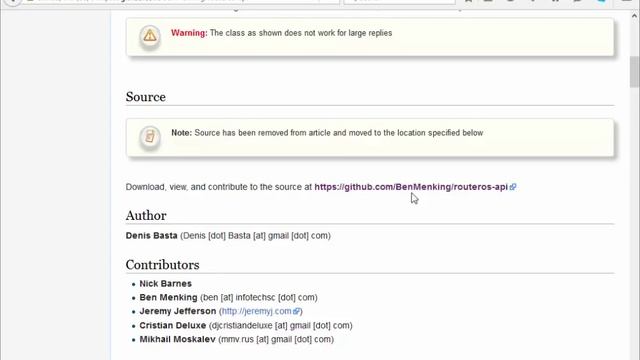Click contributor 'Ben Menking'

pos(168,297)
